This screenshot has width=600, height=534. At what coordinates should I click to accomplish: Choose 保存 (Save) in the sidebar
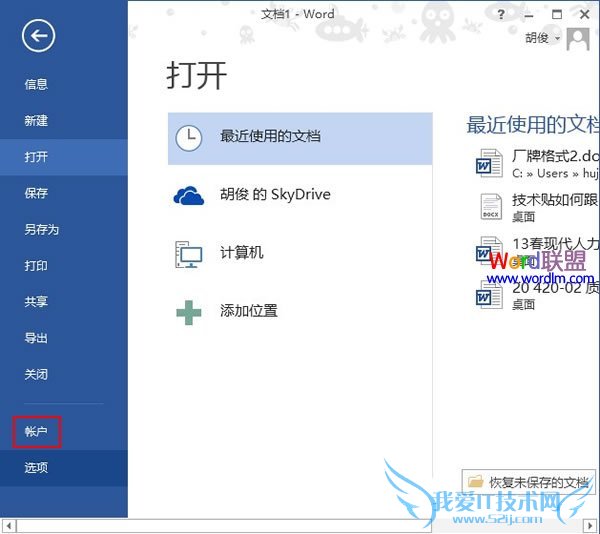[x=64, y=193]
